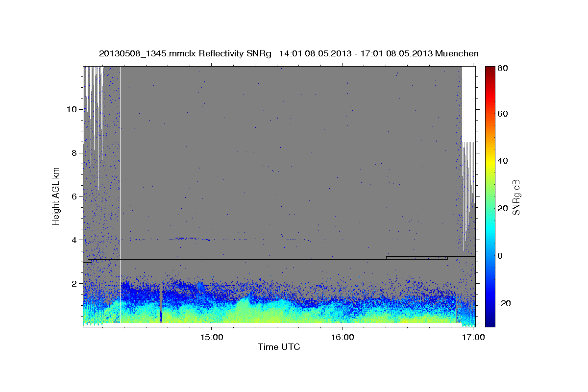The image size is (588, 392).
Task: Click the height tick label 10
Action: 71,109
